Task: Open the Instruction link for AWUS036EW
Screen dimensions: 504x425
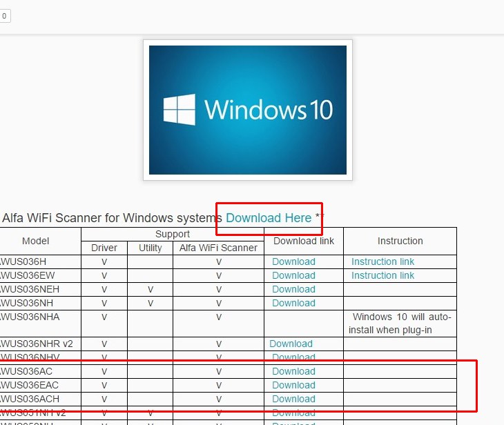Action: [x=382, y=275]
